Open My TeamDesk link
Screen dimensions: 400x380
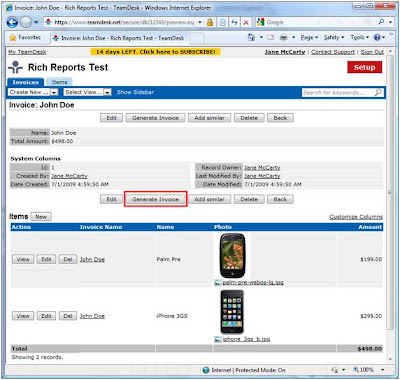27,52
